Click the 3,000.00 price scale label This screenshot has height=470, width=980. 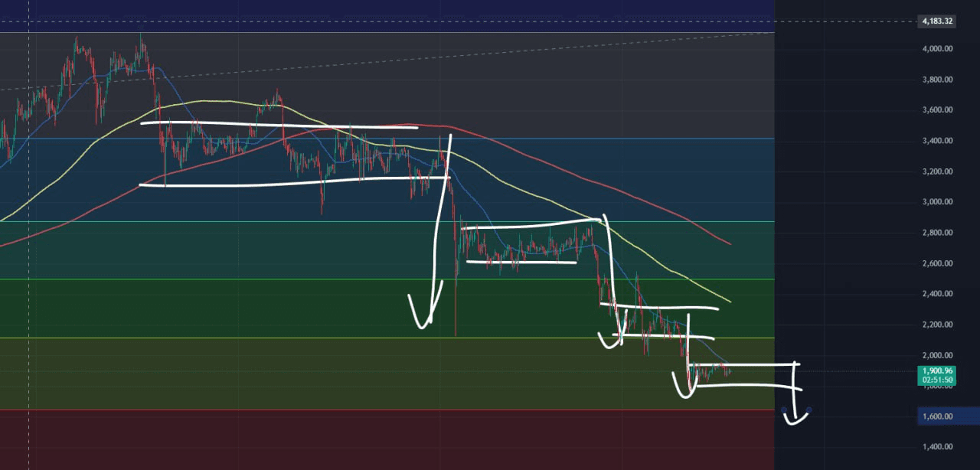(937, 202)
